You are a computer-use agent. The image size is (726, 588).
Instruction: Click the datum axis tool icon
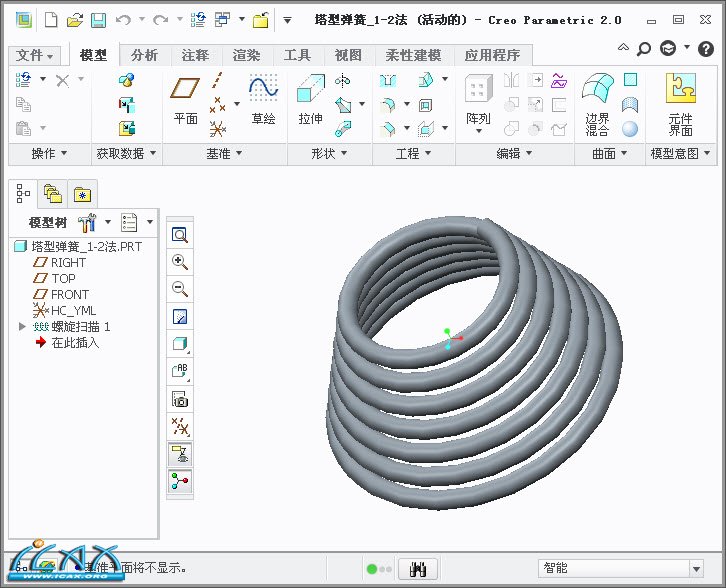point(218,80)
